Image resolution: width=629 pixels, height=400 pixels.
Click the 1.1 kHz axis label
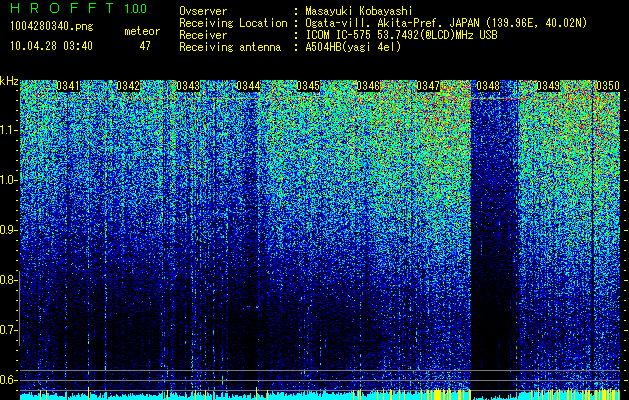pyautogui.click(x=9, y=130)
